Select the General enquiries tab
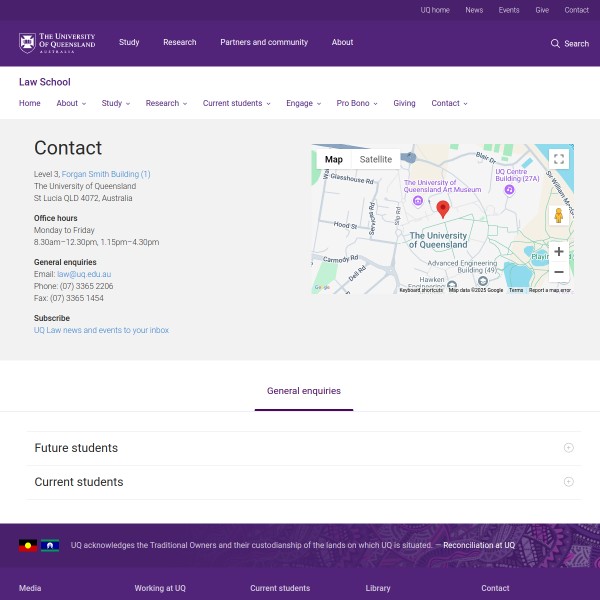600x600 pixels. pos(303,391)
